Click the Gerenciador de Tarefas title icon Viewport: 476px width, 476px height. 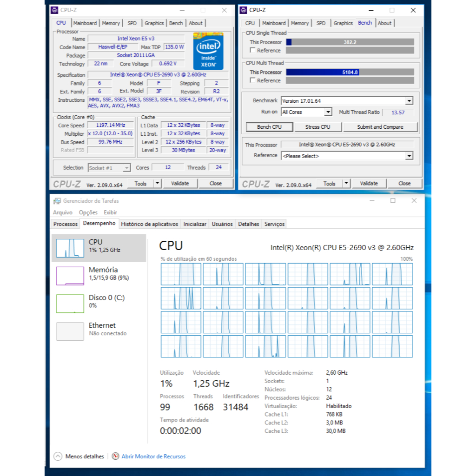57,201
